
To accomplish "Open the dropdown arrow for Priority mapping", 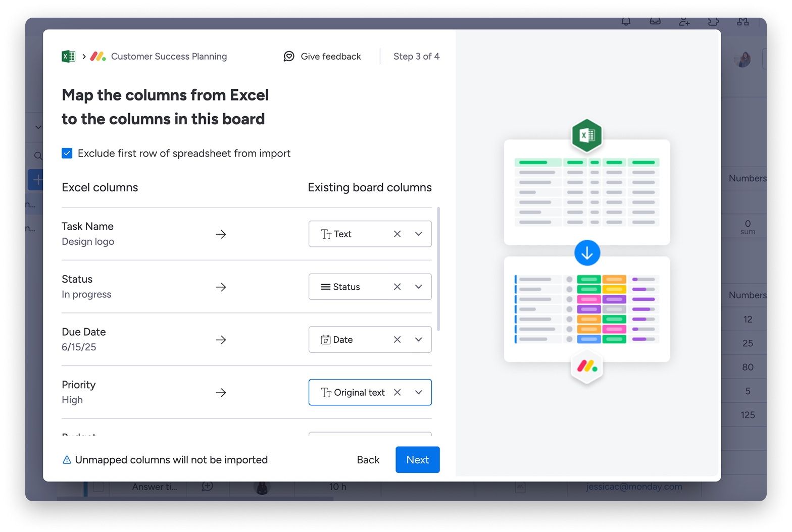I will click(419, 392).
